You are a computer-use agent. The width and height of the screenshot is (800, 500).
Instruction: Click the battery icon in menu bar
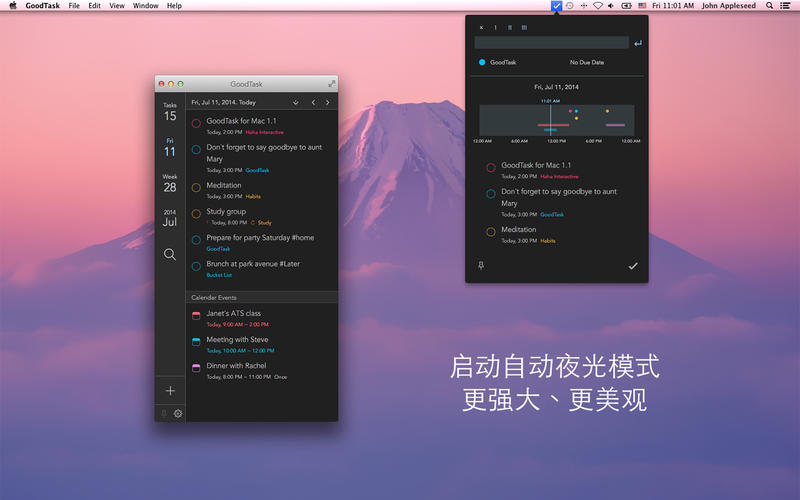pyautogui.click(x=626, y=6)
